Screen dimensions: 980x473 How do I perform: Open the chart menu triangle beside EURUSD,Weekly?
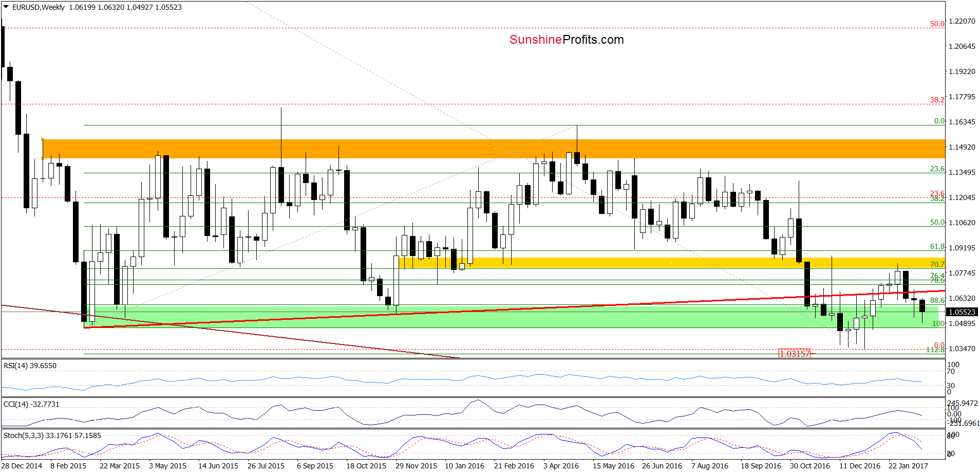click(6, 7)
